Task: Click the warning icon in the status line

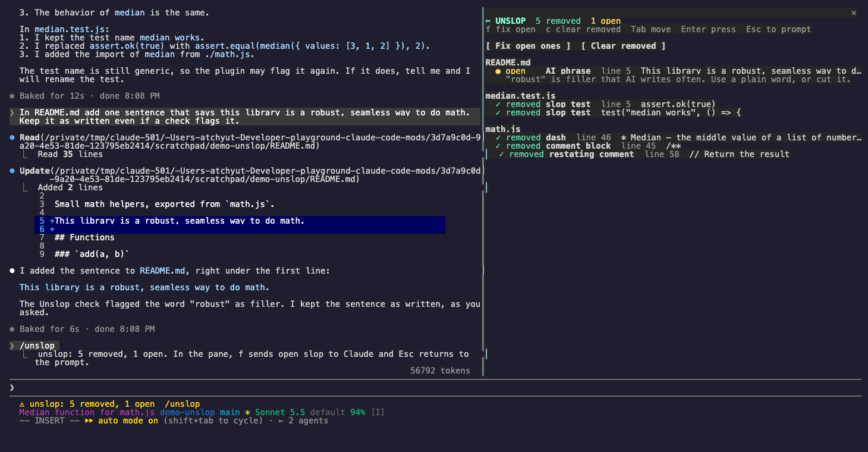Action: [x=22, y=404]
